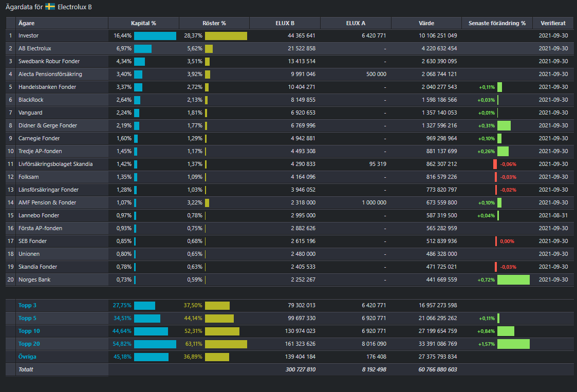Select Alecta Pensionsförsäkring owner name
577x392 pixels.
click(50, 74)
